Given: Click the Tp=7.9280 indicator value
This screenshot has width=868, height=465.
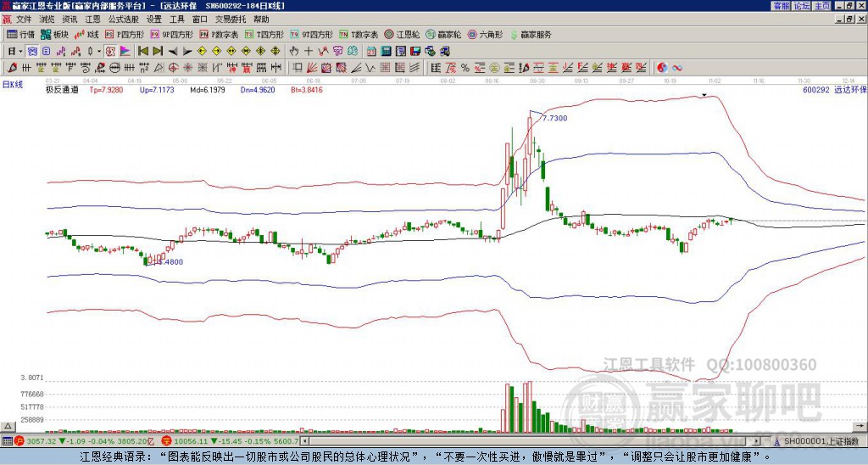Looking at the screenshot, I should tap(106, 89).
